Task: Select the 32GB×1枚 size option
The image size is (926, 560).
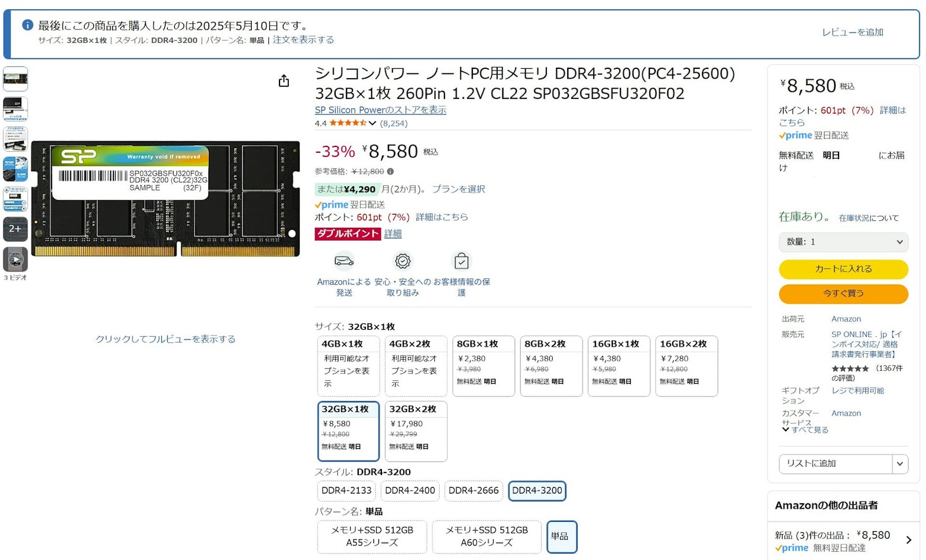Action: tap(348, 431)
